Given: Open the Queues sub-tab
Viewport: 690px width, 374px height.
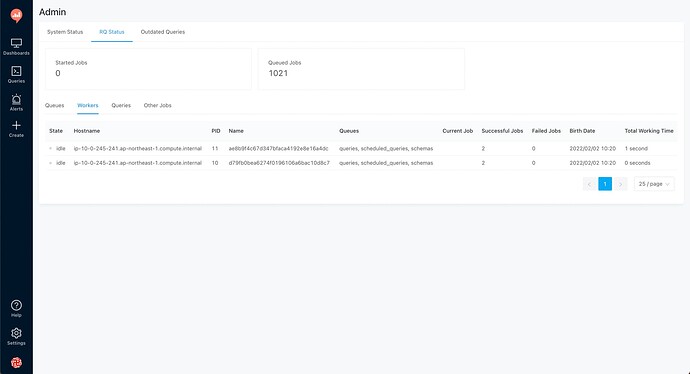Looking at the screenshot, I should click(55, 106).
